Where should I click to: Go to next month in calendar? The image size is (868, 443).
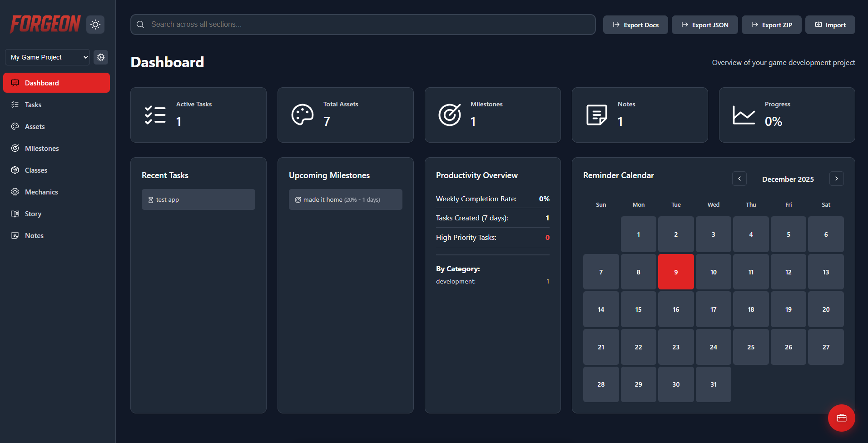837,179
